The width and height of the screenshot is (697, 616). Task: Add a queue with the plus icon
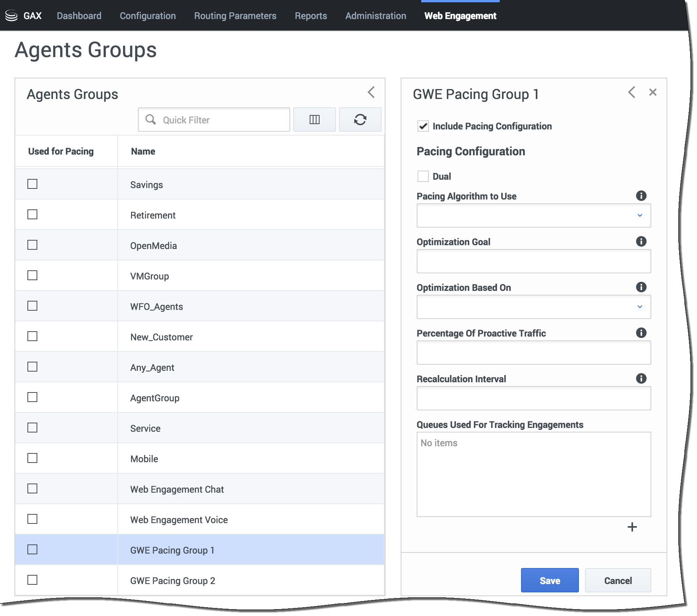632,527
